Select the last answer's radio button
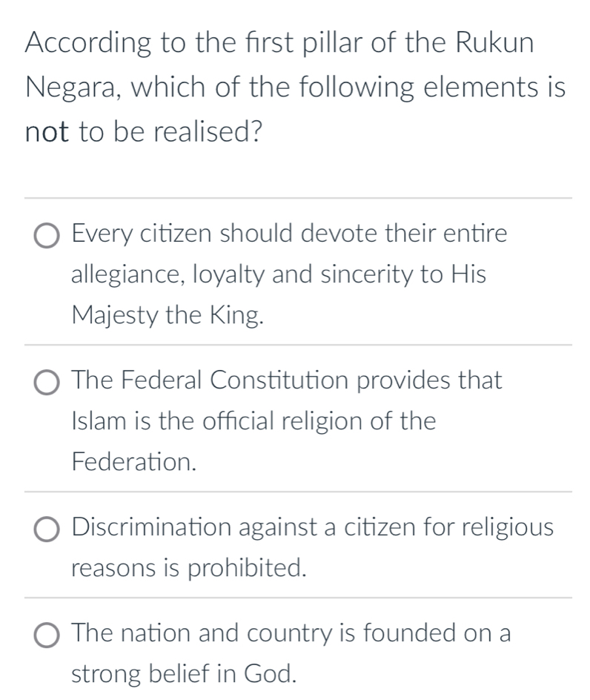The width and height of the screenshot is (590, 700). tap(46, 634)
